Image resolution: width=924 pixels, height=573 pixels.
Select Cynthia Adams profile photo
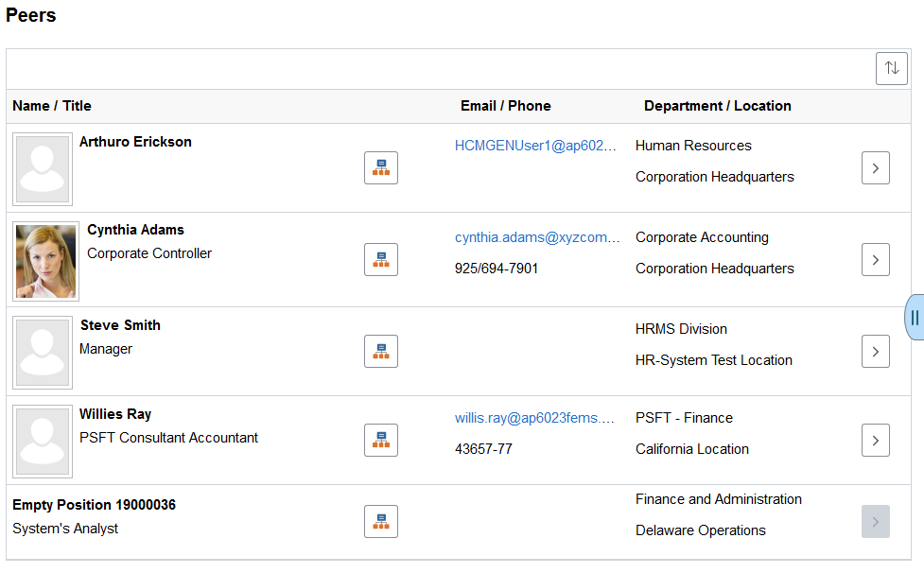[46, 262]
